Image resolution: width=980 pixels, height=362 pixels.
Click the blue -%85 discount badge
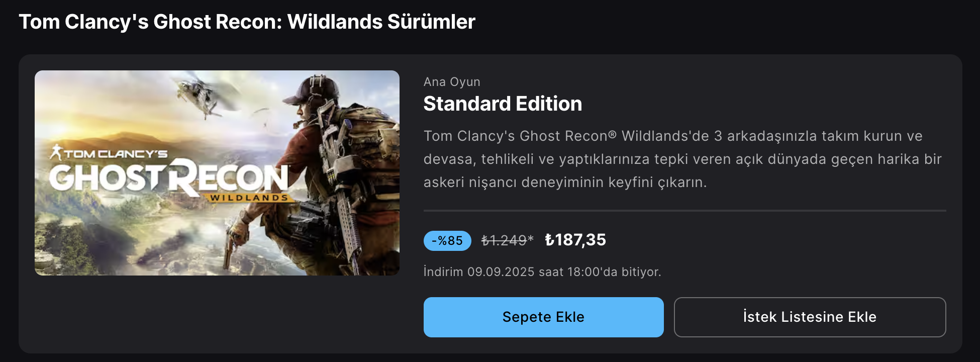[447, 241]
